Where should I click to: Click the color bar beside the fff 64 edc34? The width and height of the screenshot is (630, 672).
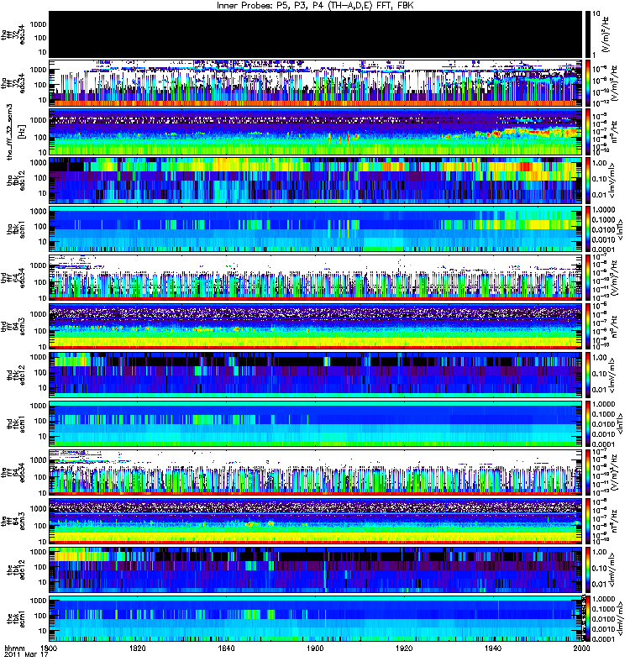pos(590,472)
